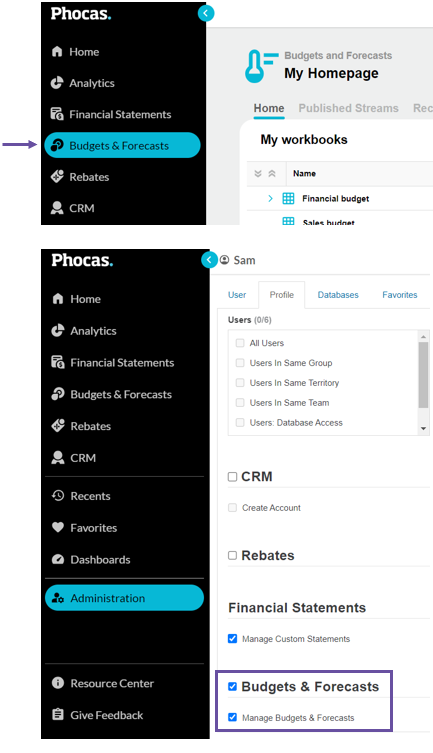Open the Favorites heart icon

(x=58, y=527)
